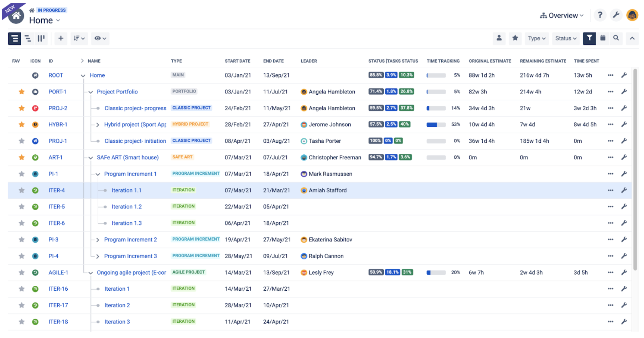The width and height of the screenshot is (644, 338).
Task: Toggle the active filter icon
Action: pyautogui.click(x=589, y=38)
